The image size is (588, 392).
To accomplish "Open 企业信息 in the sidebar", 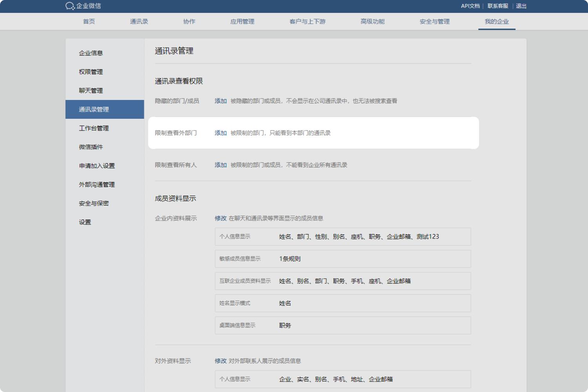I will [91, 53].
